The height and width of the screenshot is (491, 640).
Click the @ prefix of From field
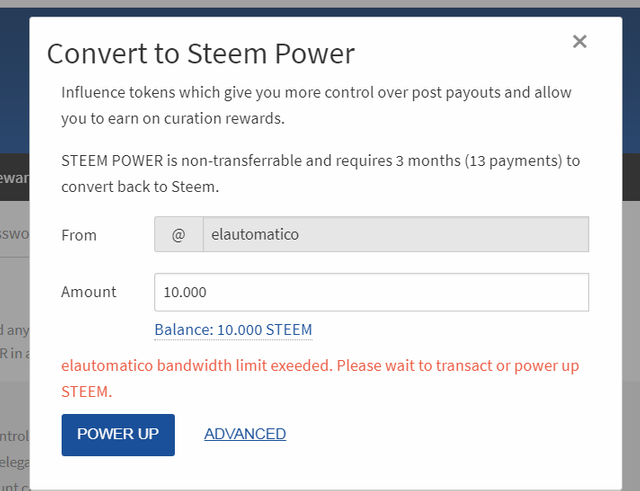179,234
